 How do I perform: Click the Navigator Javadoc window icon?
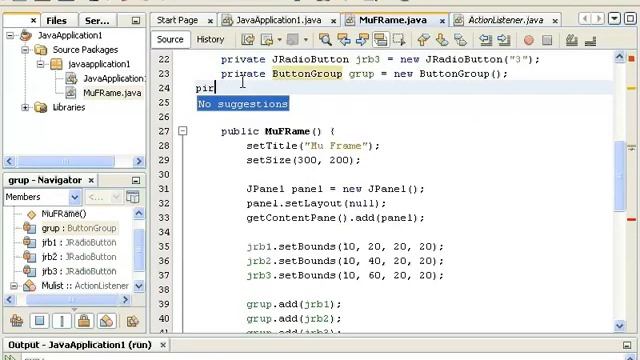[132, 197]
